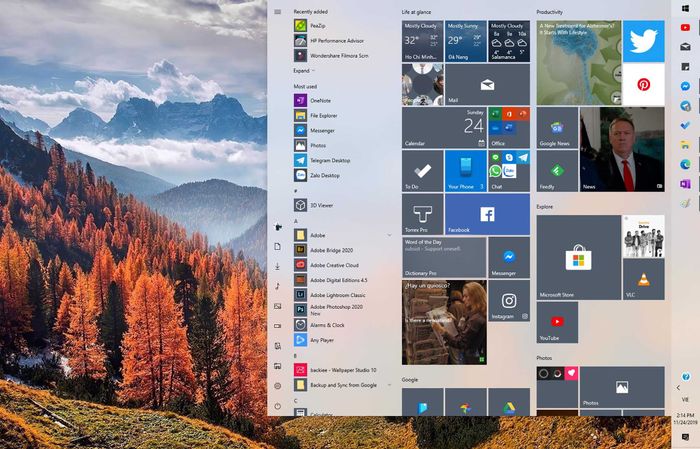Image resolution: width=700 pixels, height=449 pixels.
Task: Open the Office folder tile
Action: point(509,128)
